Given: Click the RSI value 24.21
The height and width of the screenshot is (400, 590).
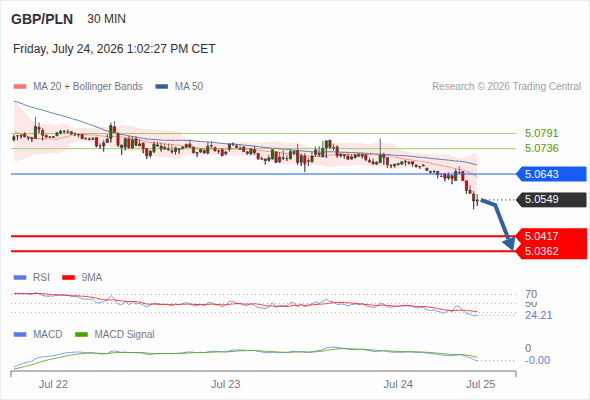Looking at the screenshot, I should (538, 315).
